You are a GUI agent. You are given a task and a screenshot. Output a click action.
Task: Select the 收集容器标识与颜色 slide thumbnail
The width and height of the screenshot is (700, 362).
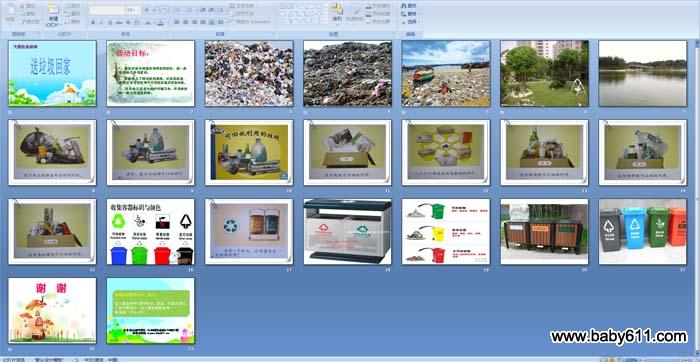[150, 232]
